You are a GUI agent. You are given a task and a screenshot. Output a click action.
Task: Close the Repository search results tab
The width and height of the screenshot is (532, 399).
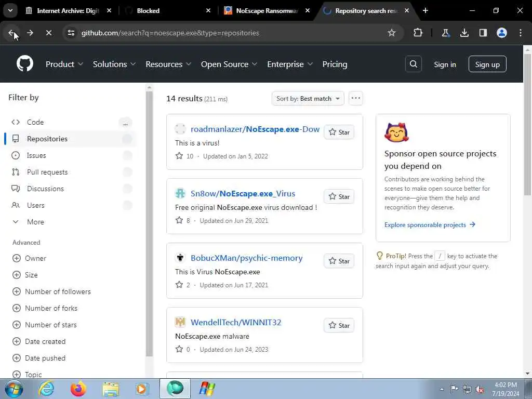407,11
